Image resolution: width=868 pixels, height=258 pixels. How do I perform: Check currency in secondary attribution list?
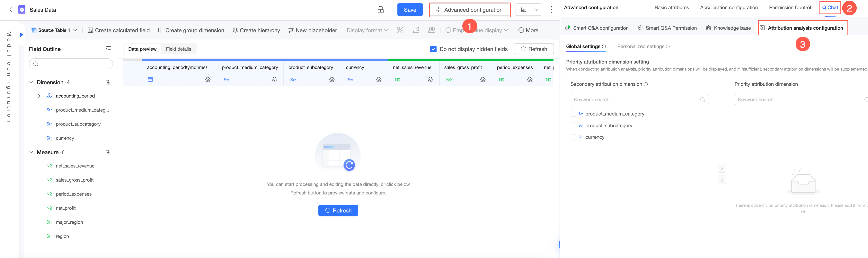[x=573, y=137]
